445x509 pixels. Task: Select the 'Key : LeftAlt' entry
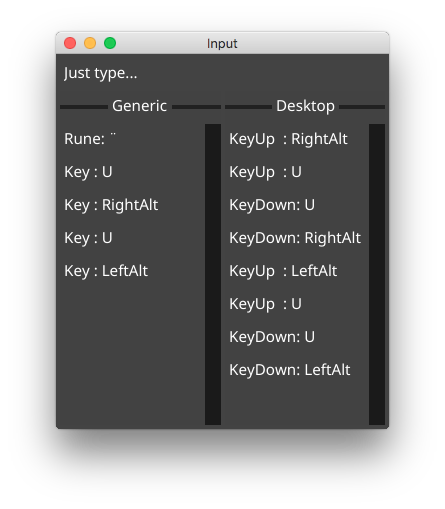106,271
